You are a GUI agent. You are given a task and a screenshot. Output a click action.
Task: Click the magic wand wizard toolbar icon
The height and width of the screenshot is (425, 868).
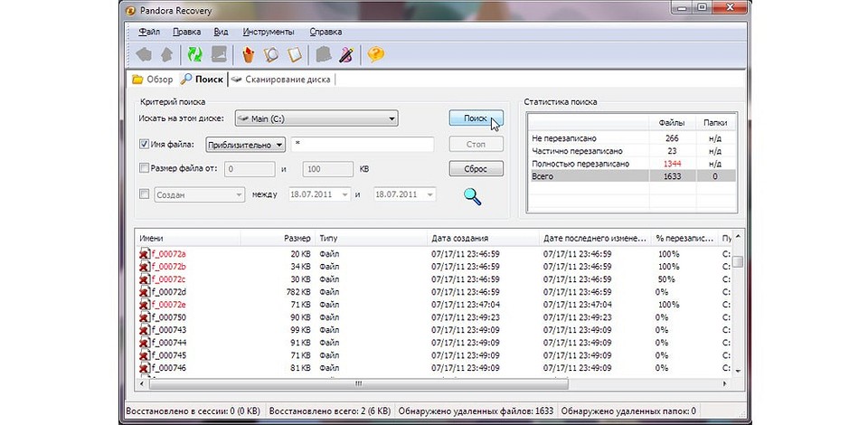(345, 55)
